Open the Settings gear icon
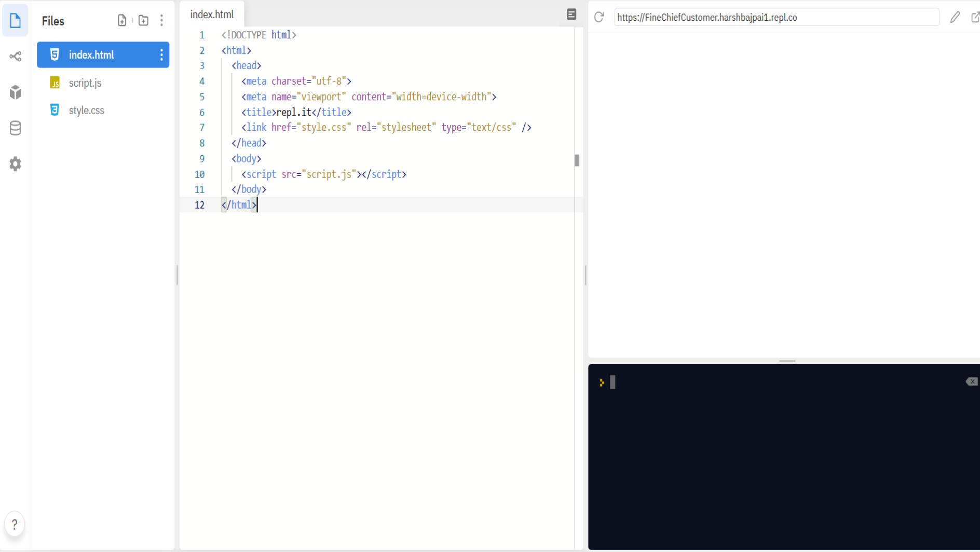The width and height of the screenshot is (980, 552). coord(15,164)
